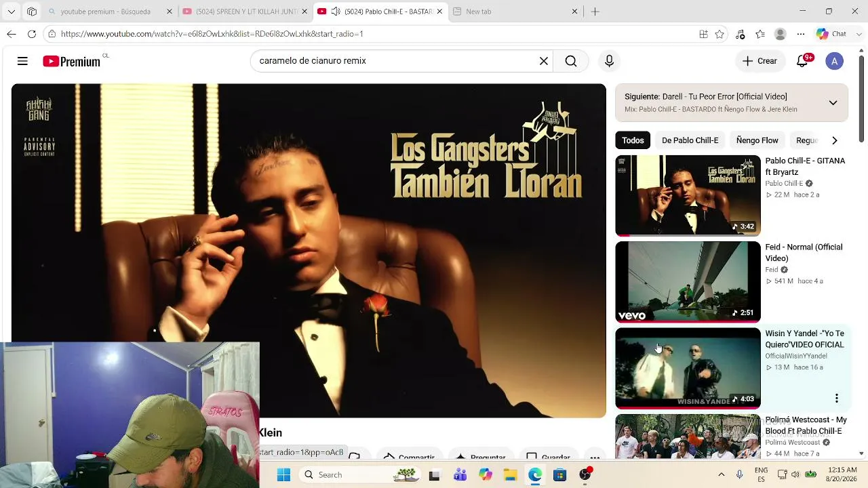Clear the search text with the X

[543, 61]
